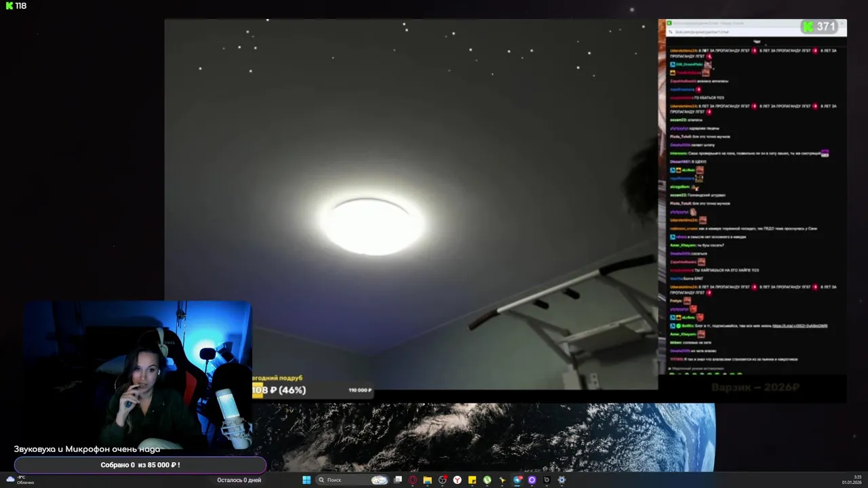This screenshot has height=488, width=868.
Task: Click the Осталось 0 дней label
Action: [239, 480]
